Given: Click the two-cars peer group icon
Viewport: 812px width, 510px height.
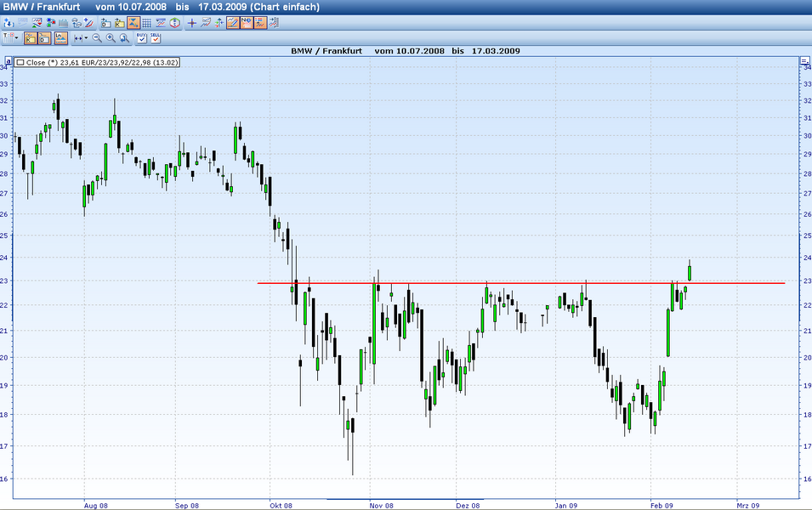Looking at the screenshot, I should (x=77, y=23).
